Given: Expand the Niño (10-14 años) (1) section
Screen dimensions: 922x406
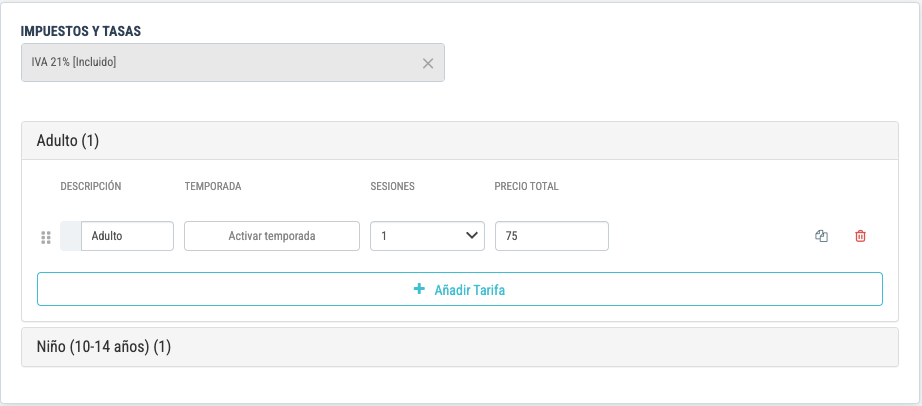Looking at the screenshot, I should [x=460, y=347].
